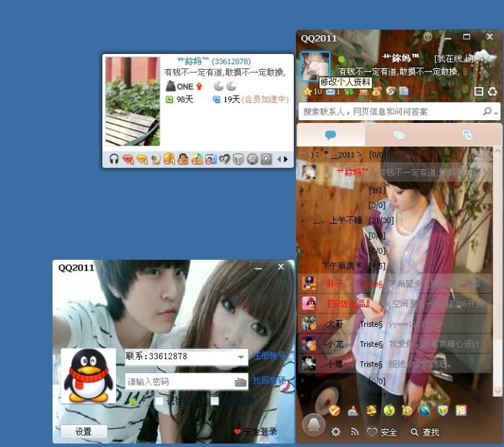Switch to the contacts tab

330,135
